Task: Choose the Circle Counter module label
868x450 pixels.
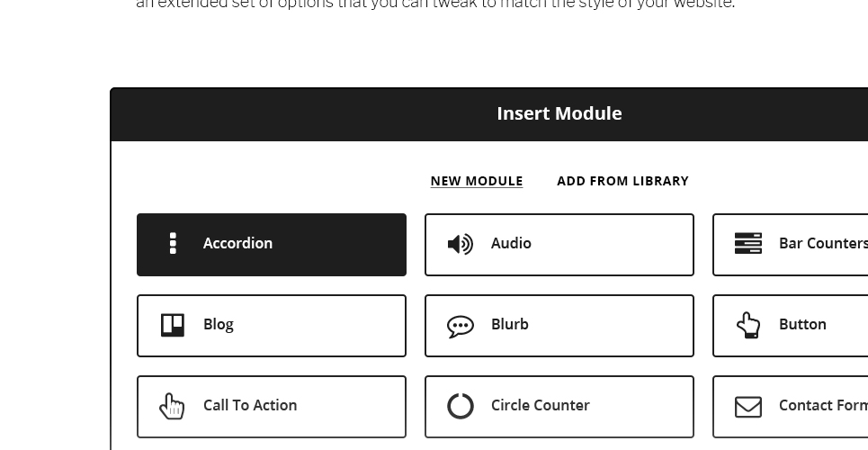Action: (x=541, y=405)
